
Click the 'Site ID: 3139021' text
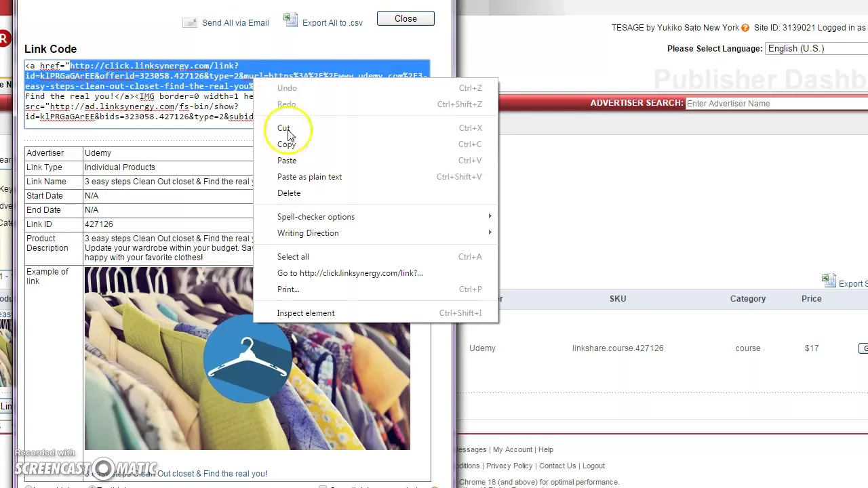(x=785, y=28)
